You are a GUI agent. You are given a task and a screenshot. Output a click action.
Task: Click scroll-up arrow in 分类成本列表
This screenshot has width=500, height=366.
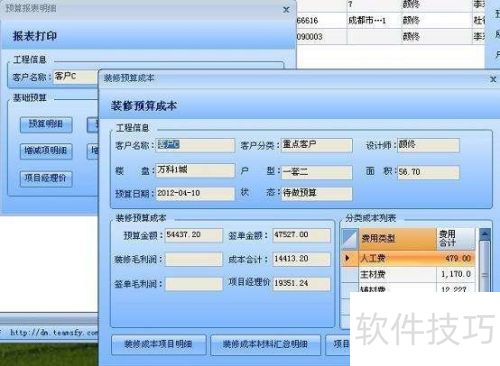click(x=485, y=234)
